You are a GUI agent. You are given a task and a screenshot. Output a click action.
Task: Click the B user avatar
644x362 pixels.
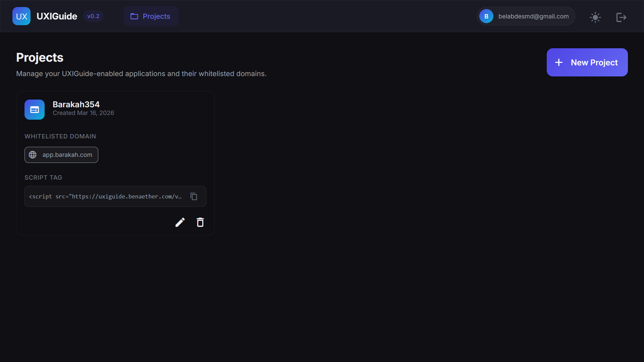coord(486,16)
